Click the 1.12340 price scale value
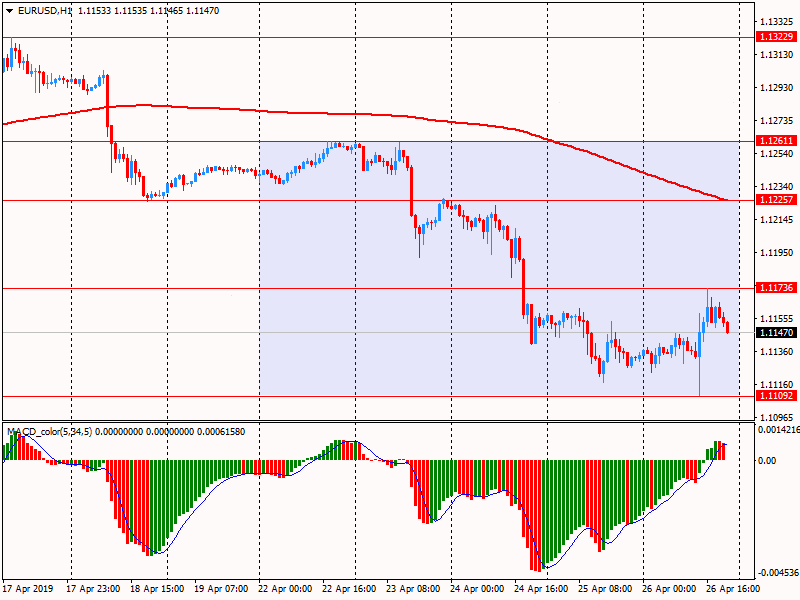This screenshot has height=600, width=800. pos(777,187)
